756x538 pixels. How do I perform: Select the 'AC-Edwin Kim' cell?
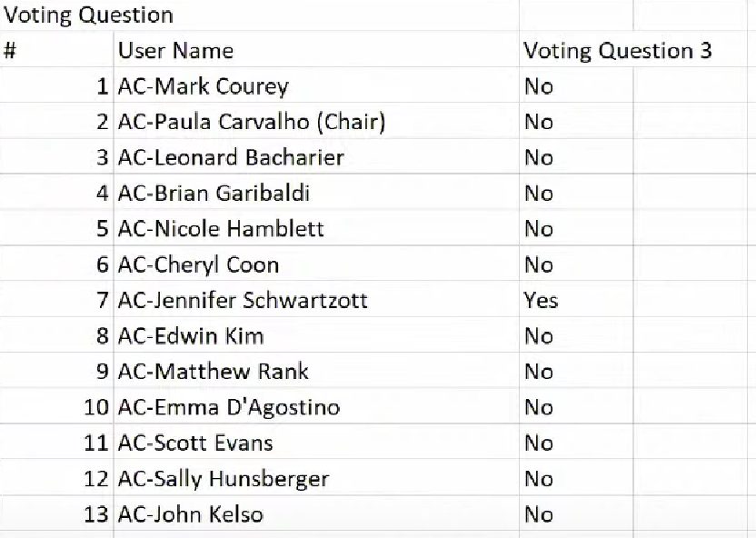pyautogui.click(x=191, y=336)
